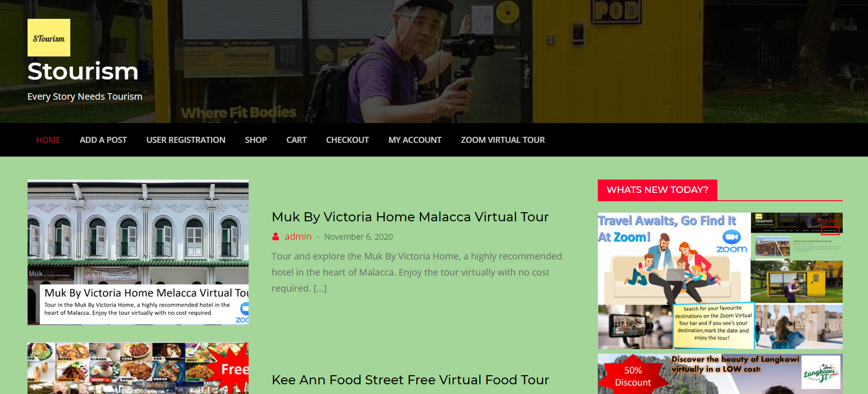The image size is (868, 394).
Task: Open the Muk hotel building thumbnail
Action: [x=138, y=252]
